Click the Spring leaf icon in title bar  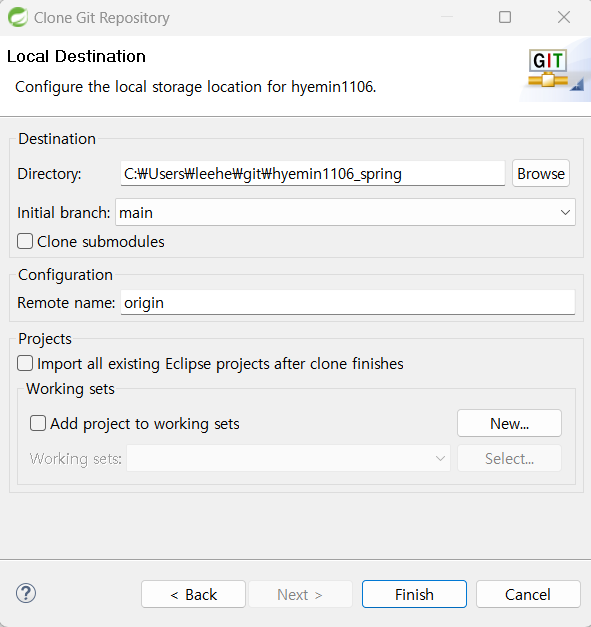(18, 18)
